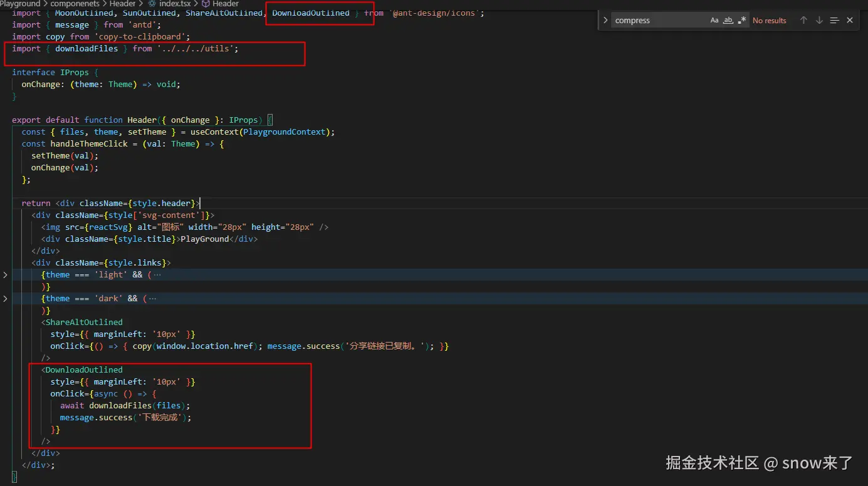The height and width of the screenshot is (486, 868).
Task: Expand folded theme === 'light' block
Action: tap(6, 275)
